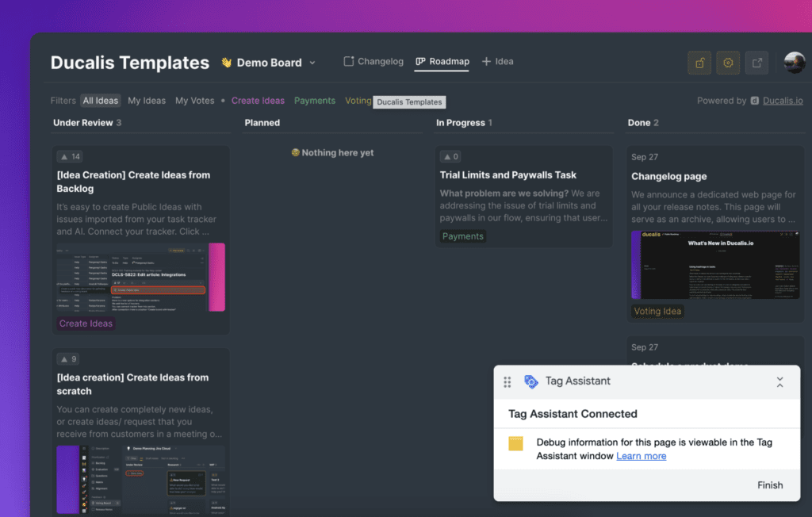The height and width of the screenshot is (517, 812).
Task: Toggle the My Ideas filter
Action: point(147,101)
